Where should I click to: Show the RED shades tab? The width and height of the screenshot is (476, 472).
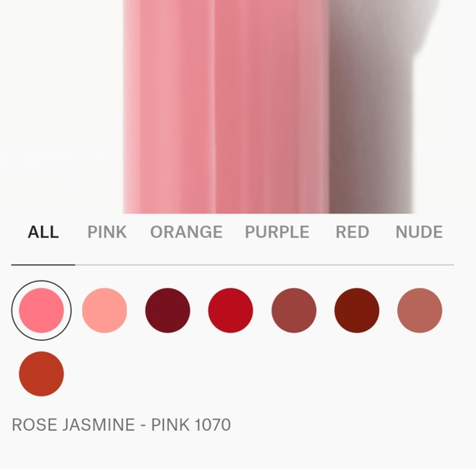click(x=352, y=232)
